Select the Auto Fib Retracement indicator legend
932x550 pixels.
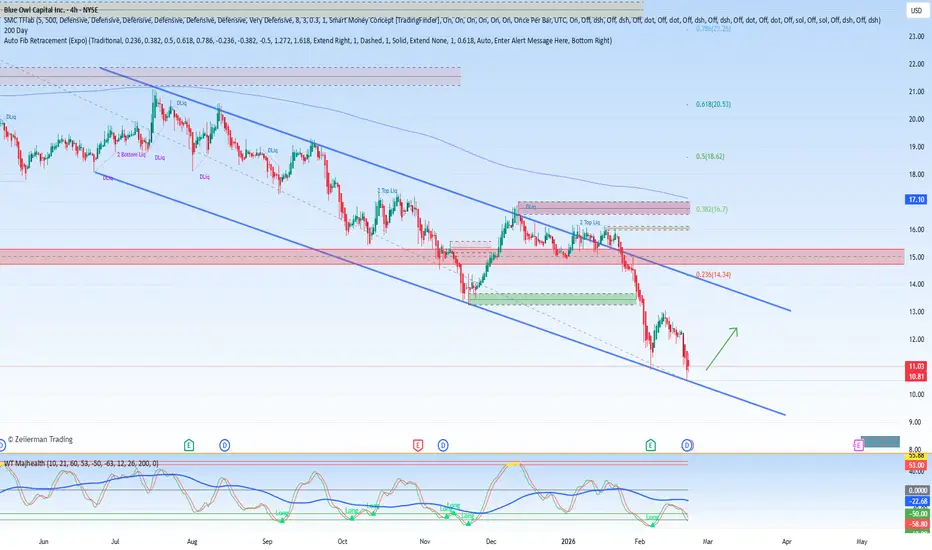308,40
